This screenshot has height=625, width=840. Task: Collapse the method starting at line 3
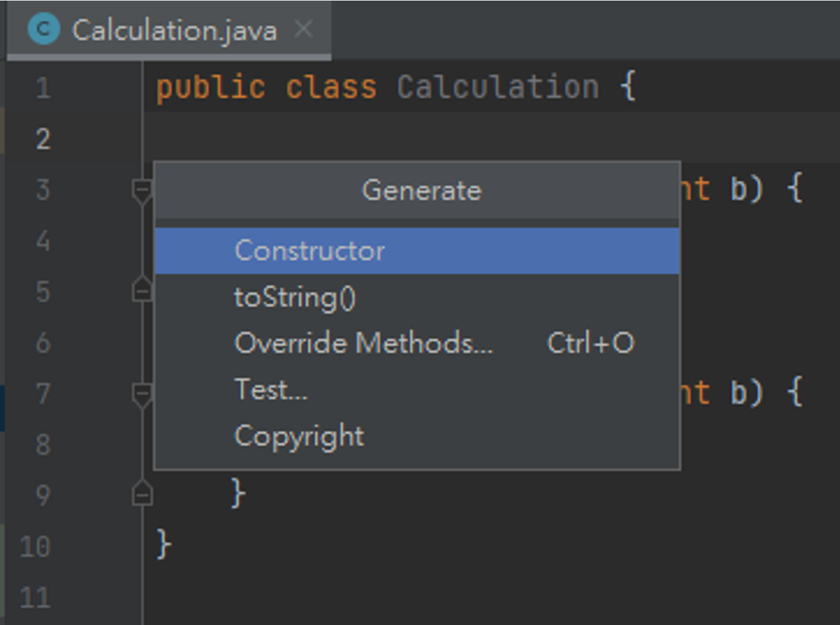pyautogui.click(x=141, y=190)
